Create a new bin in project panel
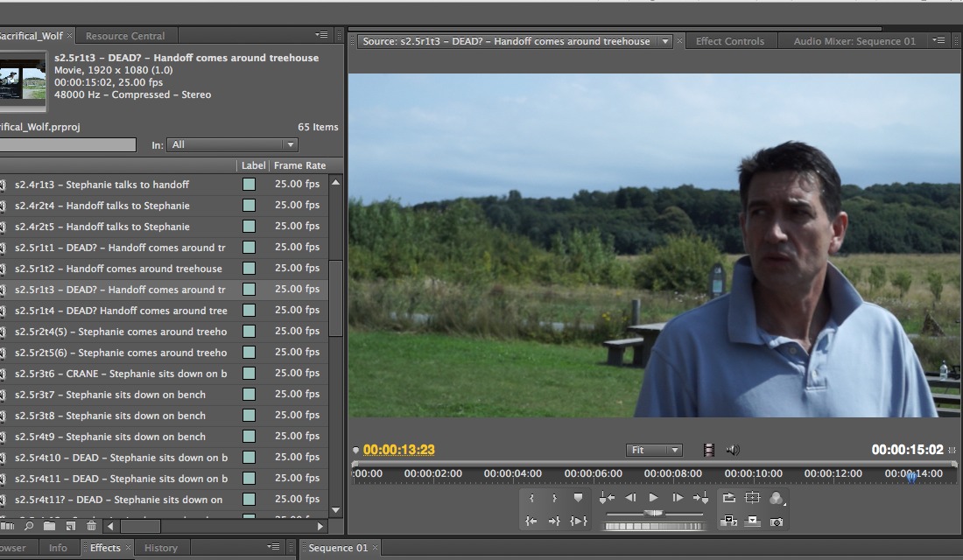 49,526
